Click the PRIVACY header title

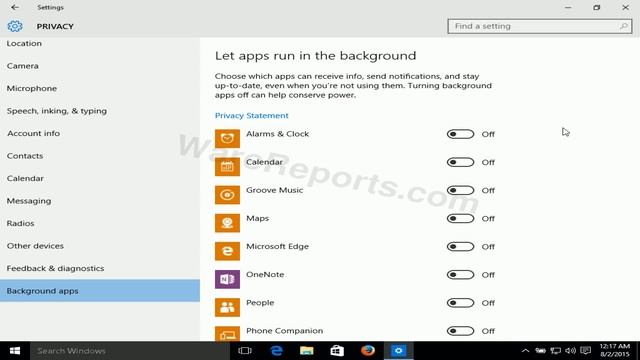point(55,26)
